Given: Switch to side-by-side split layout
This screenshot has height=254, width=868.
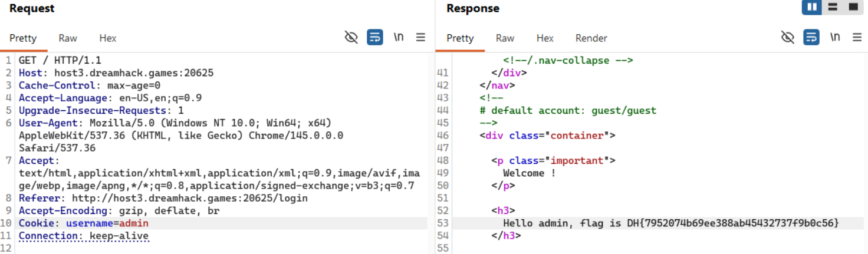Looking at the screenshot, I should [813, 8].
